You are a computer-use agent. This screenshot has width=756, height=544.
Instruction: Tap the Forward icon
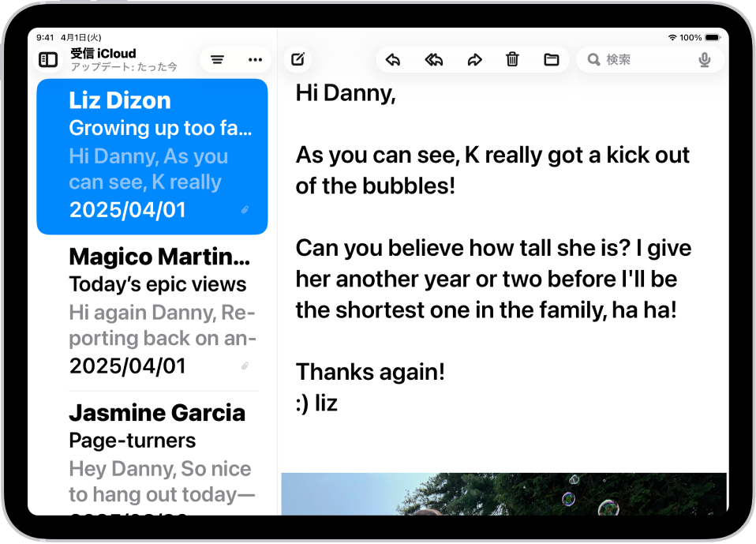(x=474, y=58)
